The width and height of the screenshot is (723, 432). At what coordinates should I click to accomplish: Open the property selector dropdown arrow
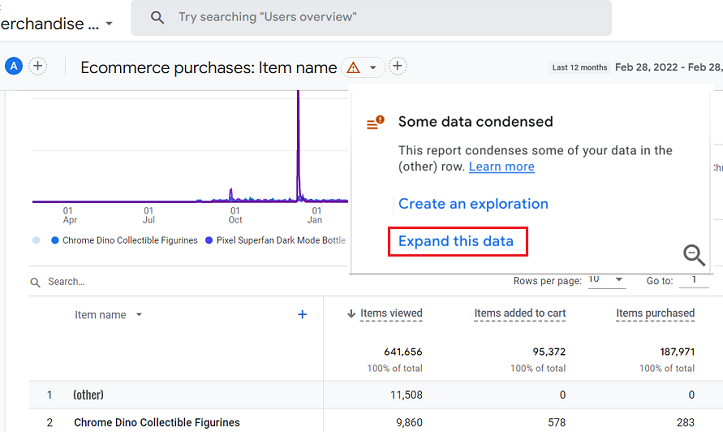[108, 23]
